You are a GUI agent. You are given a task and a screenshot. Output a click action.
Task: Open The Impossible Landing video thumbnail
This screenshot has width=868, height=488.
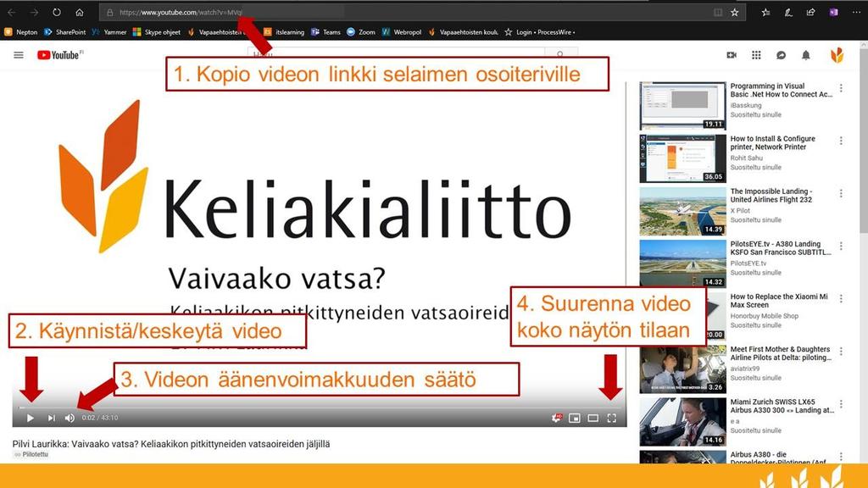point(682,211)
